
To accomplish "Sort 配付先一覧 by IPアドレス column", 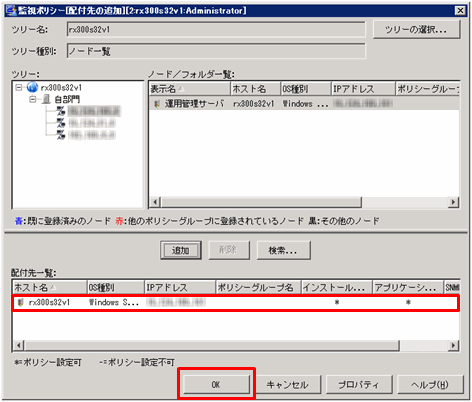I will pyautogui.click(x=180, y=287).
